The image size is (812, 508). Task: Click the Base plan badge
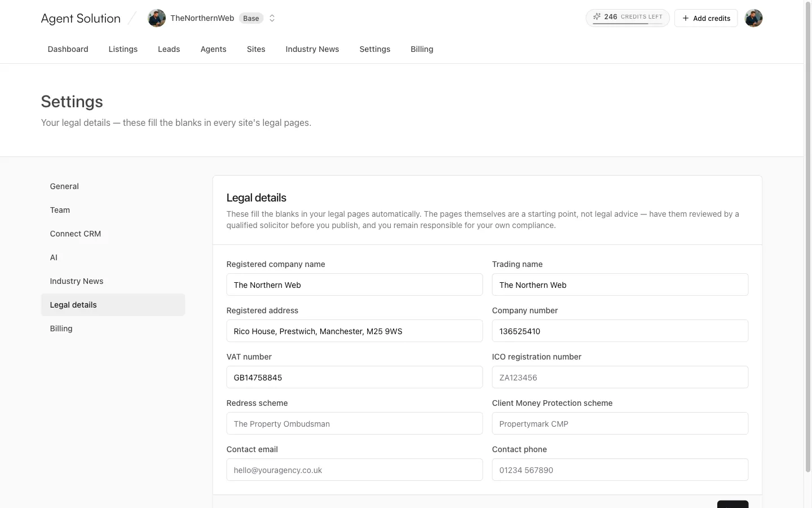click(251, 18)
